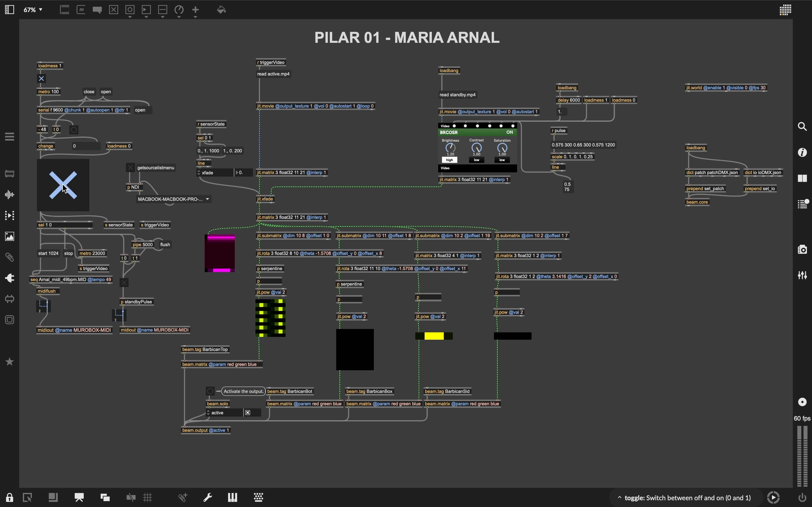Screen dimensions: 812x507
Task: Open the paint bucket format tool
Action: coord(221,10)
